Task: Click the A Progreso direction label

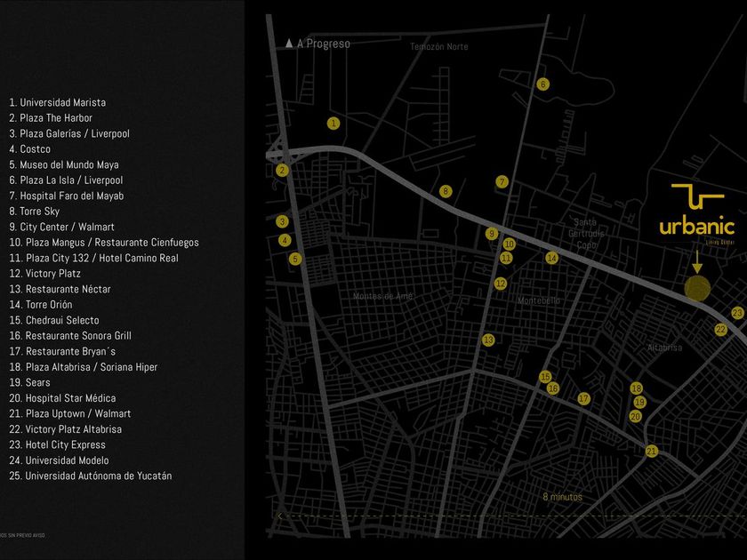Action: tap(324, 44)
